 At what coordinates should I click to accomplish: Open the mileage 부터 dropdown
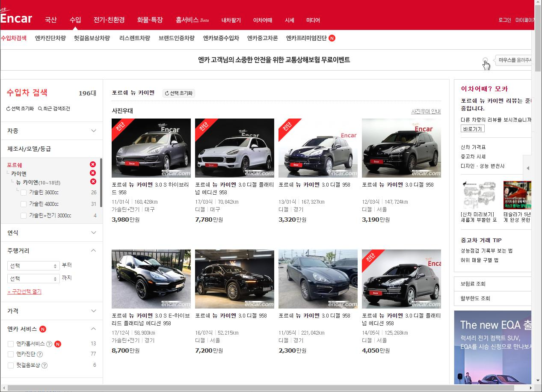click(x=33, y=266)
